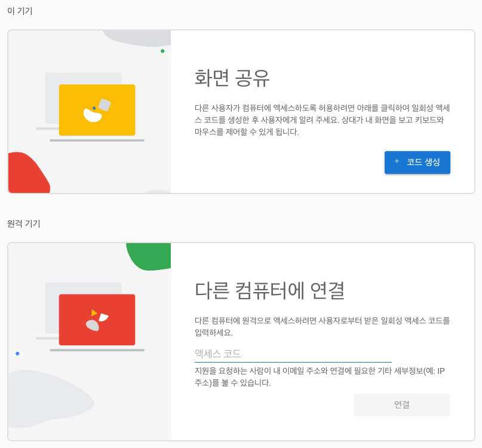Click the green dot above yellow laptop
The height and width of the screenshot is (448, 482).
tap(162, 51)
